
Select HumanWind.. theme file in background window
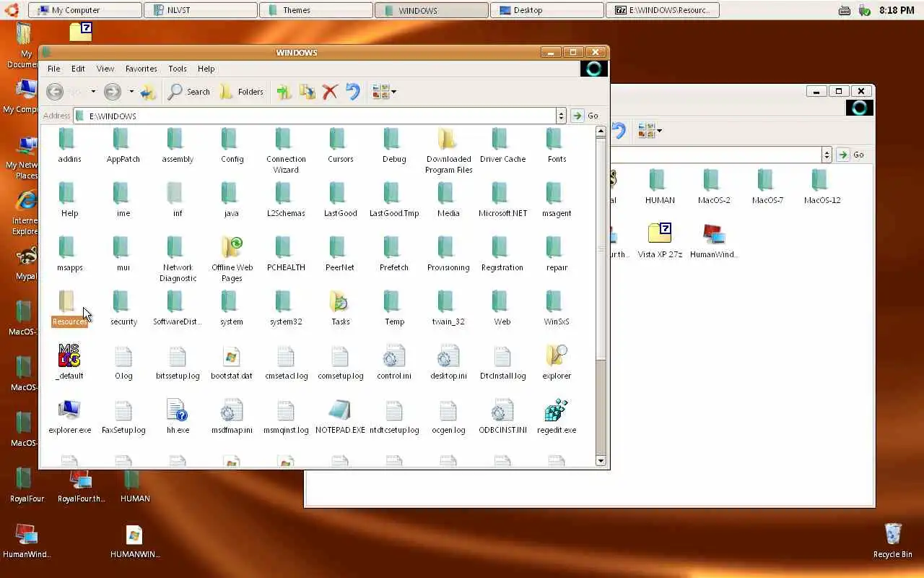click(x=714, y=241)
